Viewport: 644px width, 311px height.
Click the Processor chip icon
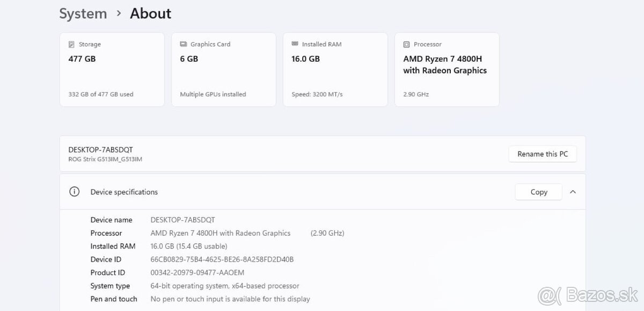pyautogui.click(x=407, y=44)
